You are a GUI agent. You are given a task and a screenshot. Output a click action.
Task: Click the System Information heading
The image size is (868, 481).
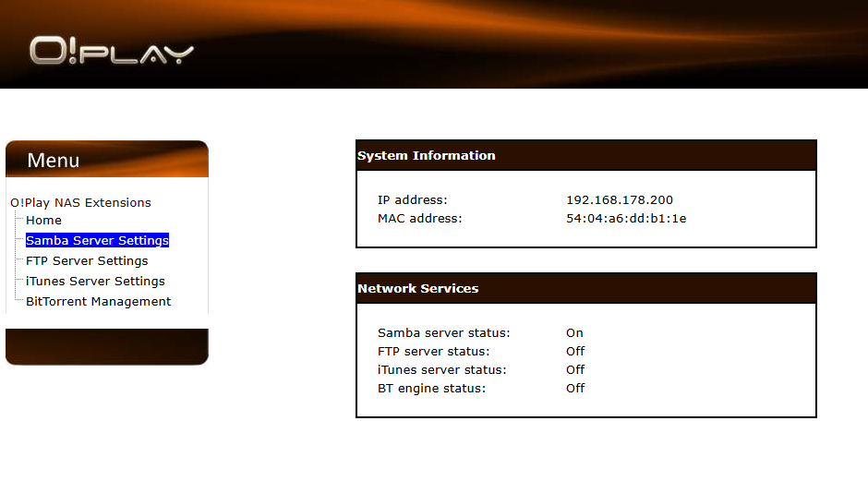coord(427,155)
